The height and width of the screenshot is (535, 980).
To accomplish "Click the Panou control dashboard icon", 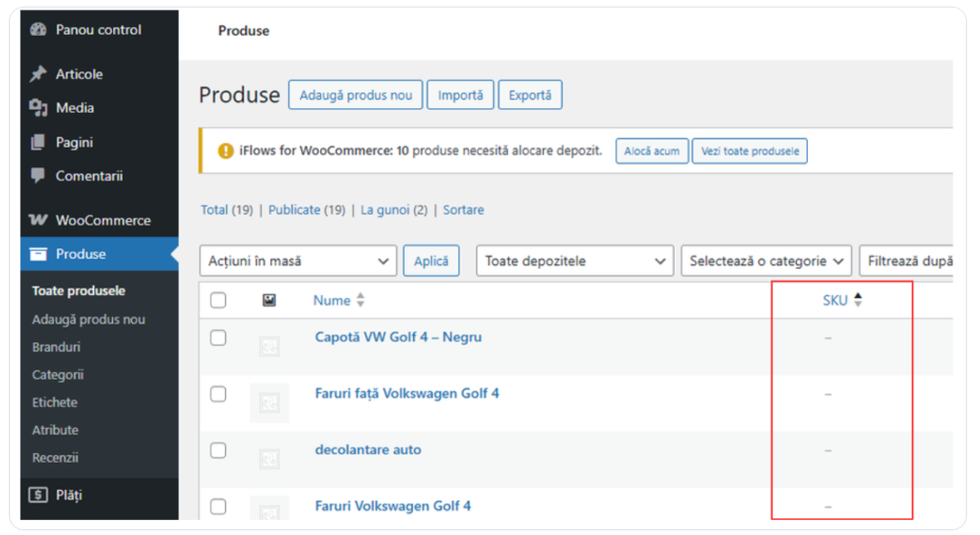I will [37, 30].
